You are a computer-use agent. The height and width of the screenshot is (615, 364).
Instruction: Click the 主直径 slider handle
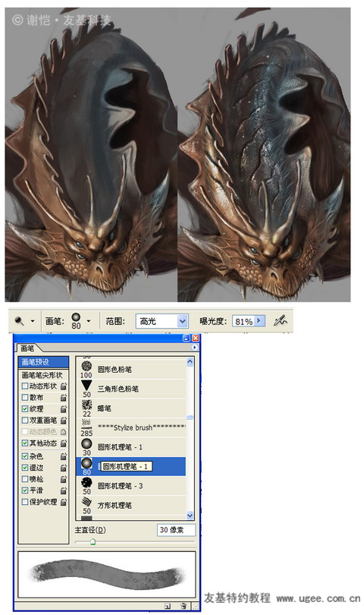point(93,542)
